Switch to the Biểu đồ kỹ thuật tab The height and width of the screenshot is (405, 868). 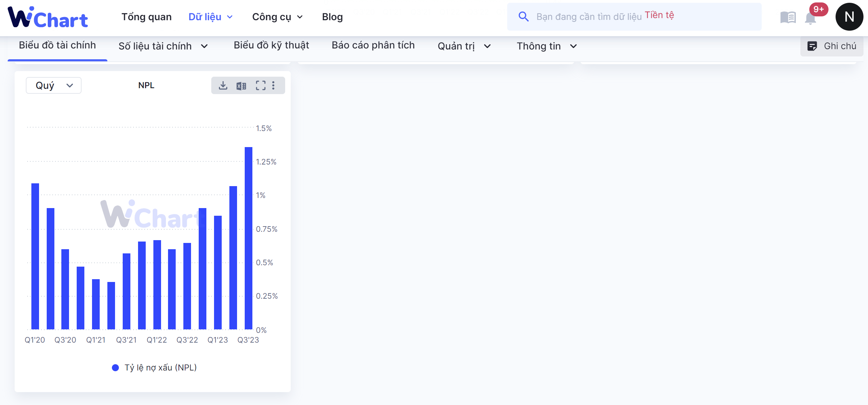click(271, 45)
